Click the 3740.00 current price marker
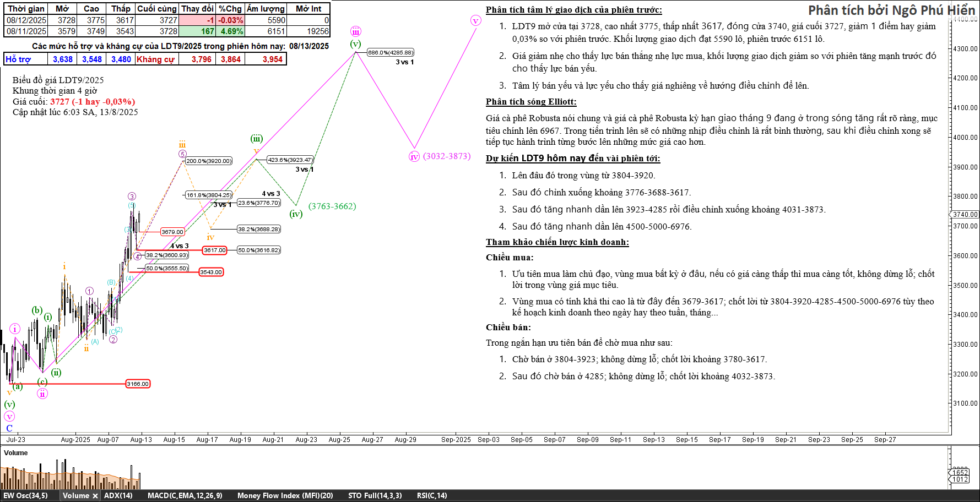Image resolution: width=980 pixels, height=502 pixels. (965, 215)
